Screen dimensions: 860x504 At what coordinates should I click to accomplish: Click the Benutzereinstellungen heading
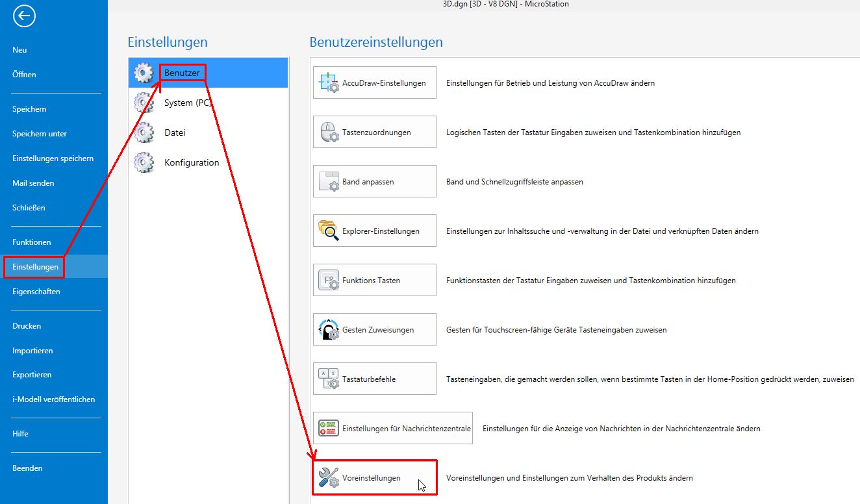click(376, 42)
